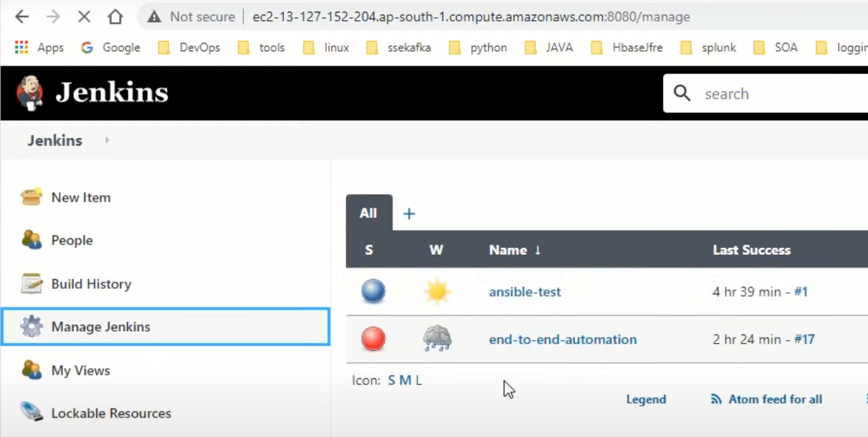
Task: Open the Legend link
Action: coord(647,400)
